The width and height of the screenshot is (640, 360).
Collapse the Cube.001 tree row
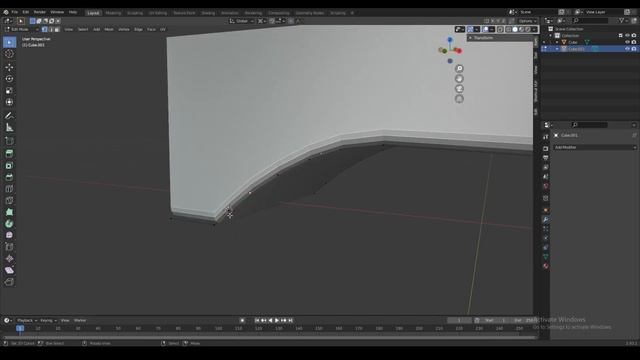point(557,49)
